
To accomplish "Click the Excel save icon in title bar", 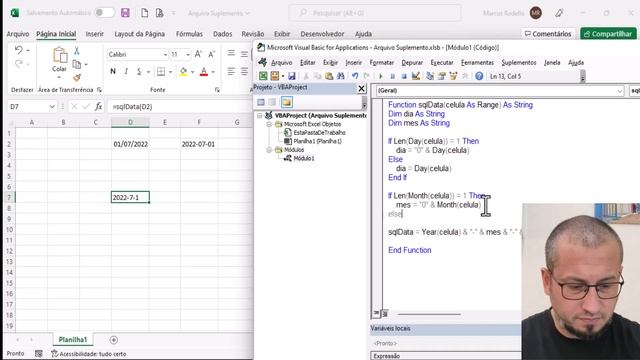I will pyautogui.click(x=125, y=13).
